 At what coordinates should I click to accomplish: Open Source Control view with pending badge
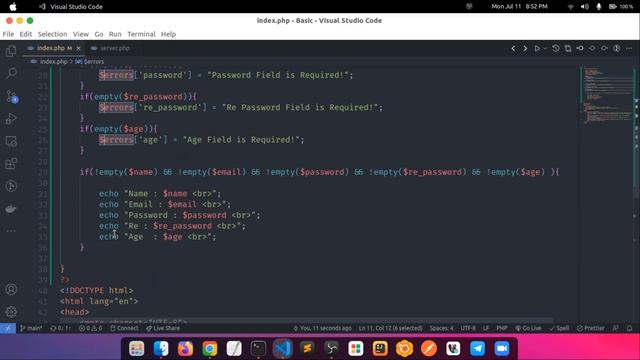[x=11, y=96]
